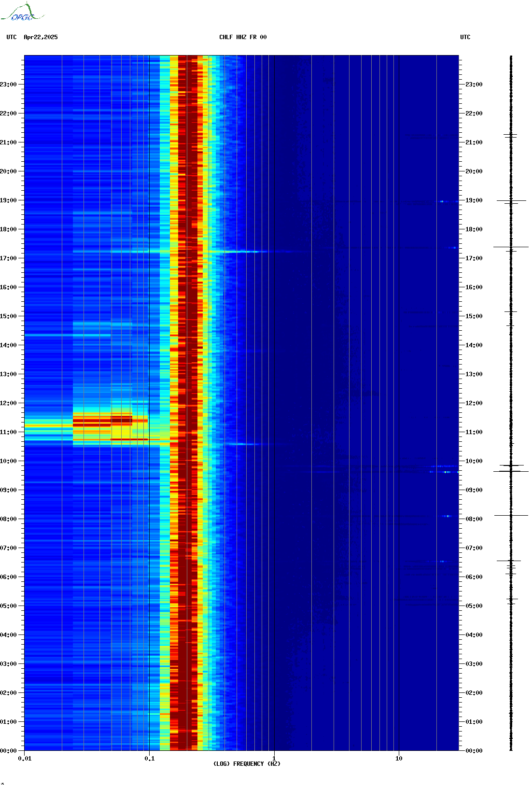Click the right axis '15:00' time label

click(x=474, y=316)
